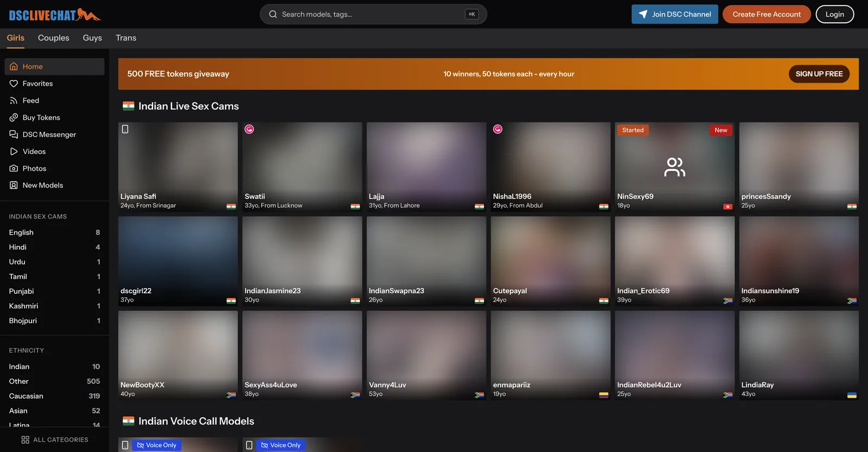Screen dimensions: 868x452
Task: Click the pink badge on NishaL1996 card
Action: pos(498,129)
